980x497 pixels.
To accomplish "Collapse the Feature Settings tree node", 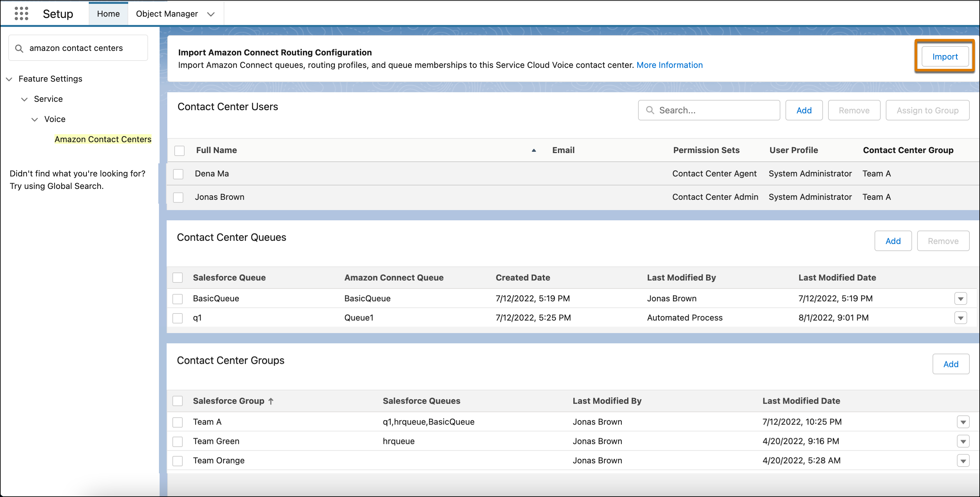I will tap(10, 79).
